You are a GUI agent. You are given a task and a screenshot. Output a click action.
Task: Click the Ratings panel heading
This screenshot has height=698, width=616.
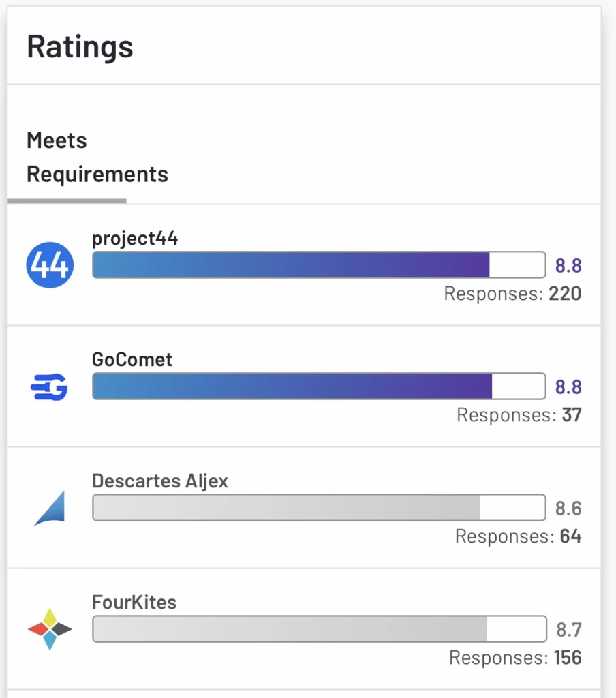[x=80, y=47]
